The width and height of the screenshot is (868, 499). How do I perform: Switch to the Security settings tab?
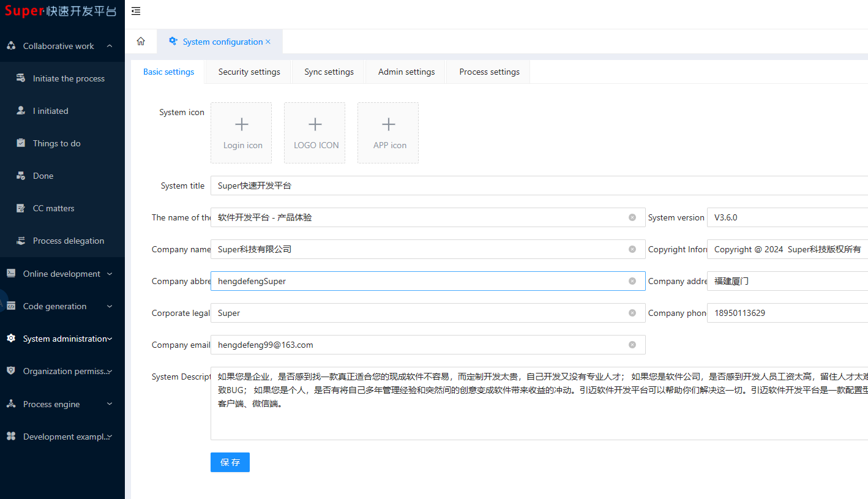(249, 72)
